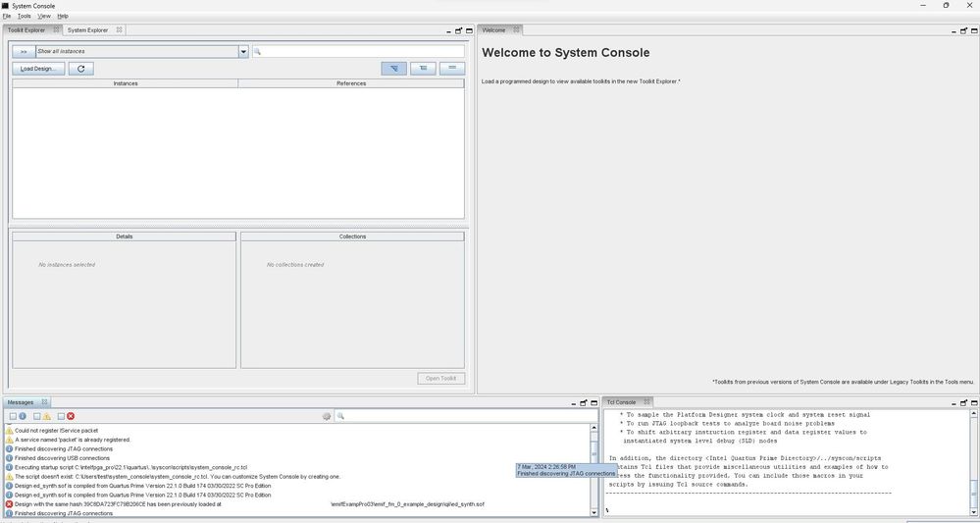Restore down the System Console window
The height and width of the screenshot is (523, 980).
[x=946, y=5]
